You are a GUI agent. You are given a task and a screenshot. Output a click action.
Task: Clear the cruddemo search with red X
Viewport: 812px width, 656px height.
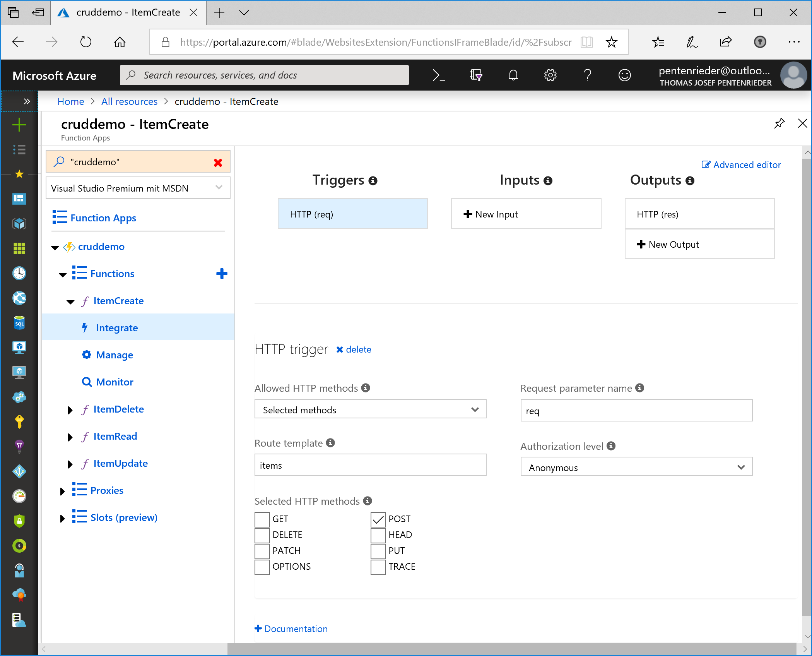coord(218,163)
